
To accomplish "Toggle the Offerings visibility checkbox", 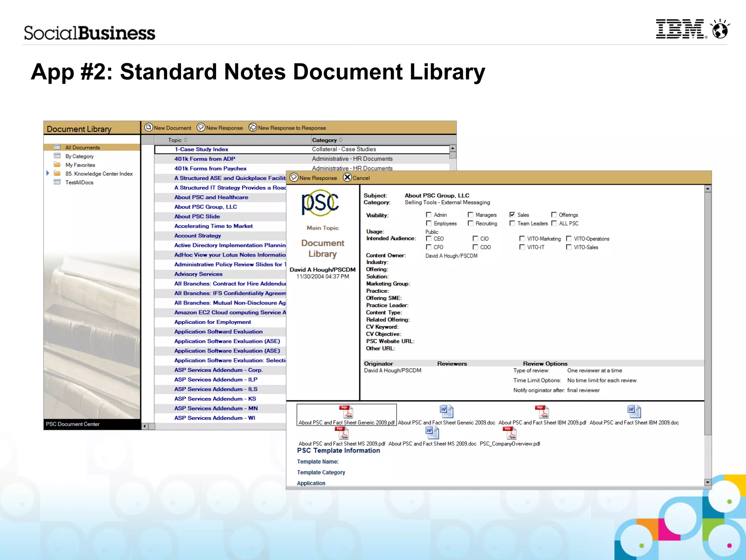I will [554, 215].
